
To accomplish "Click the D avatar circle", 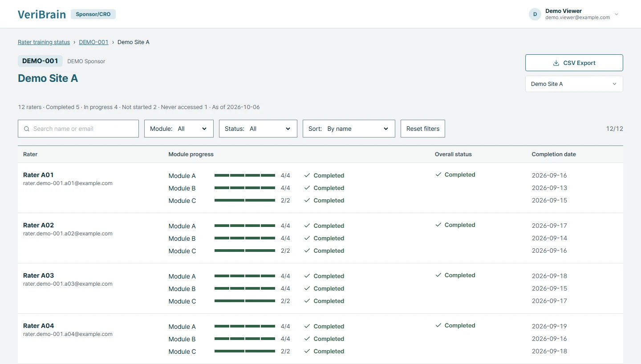I will click(535, 14).
